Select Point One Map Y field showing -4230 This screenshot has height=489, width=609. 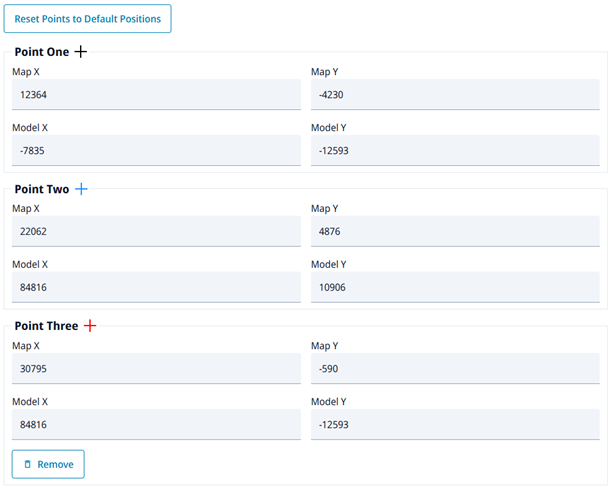click(x=455, y=95)
